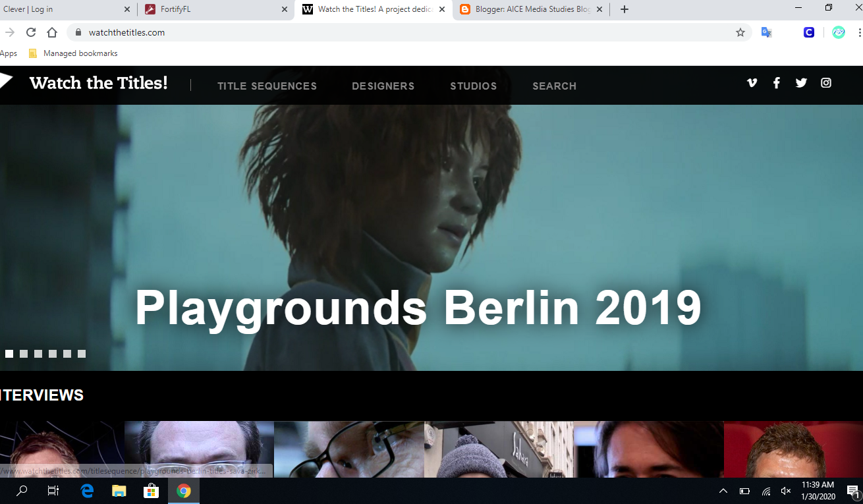Switch to the Clever Log in tab
The image size is (863, 504).
67,9
